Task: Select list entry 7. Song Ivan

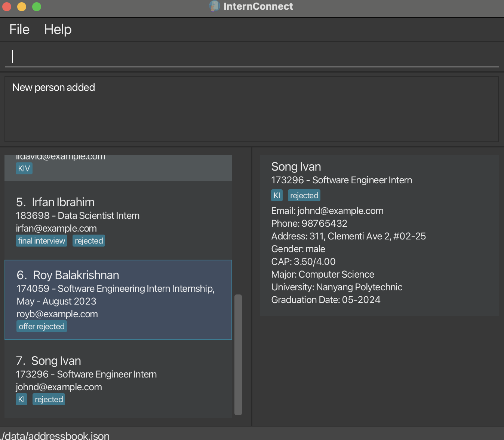Action: pos(118,379)
